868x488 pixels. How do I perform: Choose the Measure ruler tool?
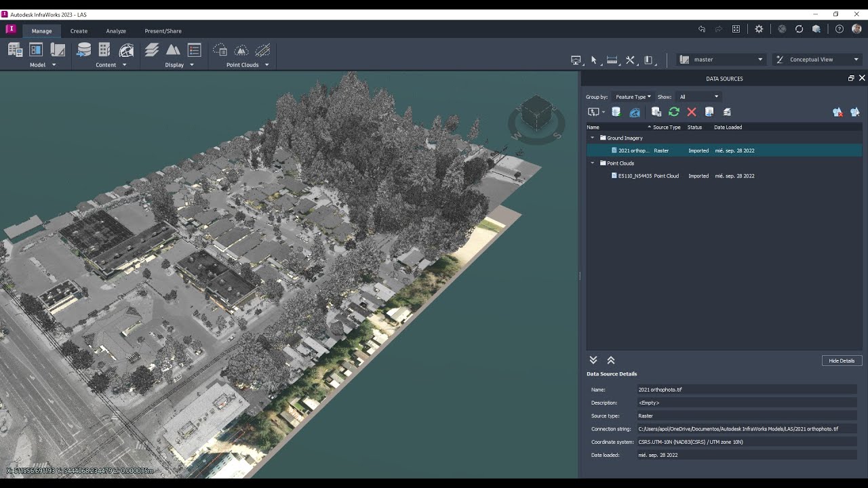pyautogui.click(x=612, y=60)
